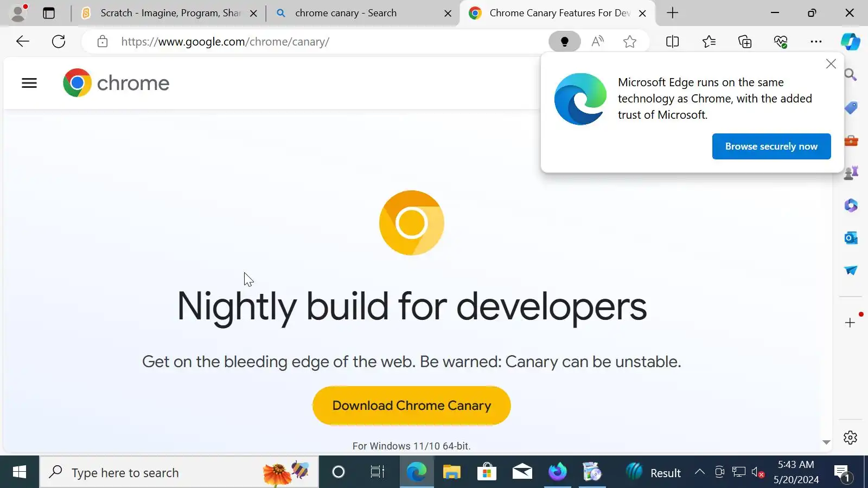
Task: Click the lightbulb icon in the address bar
Action: point(564,41)
